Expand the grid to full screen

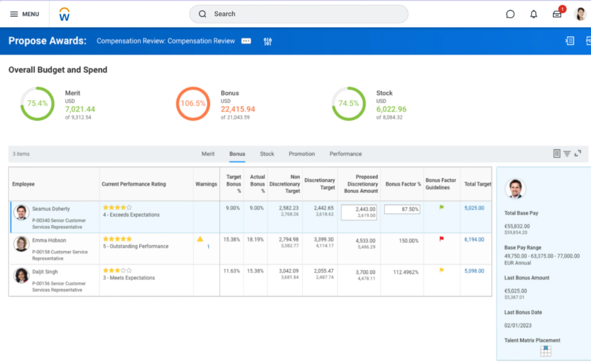coord(577,154)
